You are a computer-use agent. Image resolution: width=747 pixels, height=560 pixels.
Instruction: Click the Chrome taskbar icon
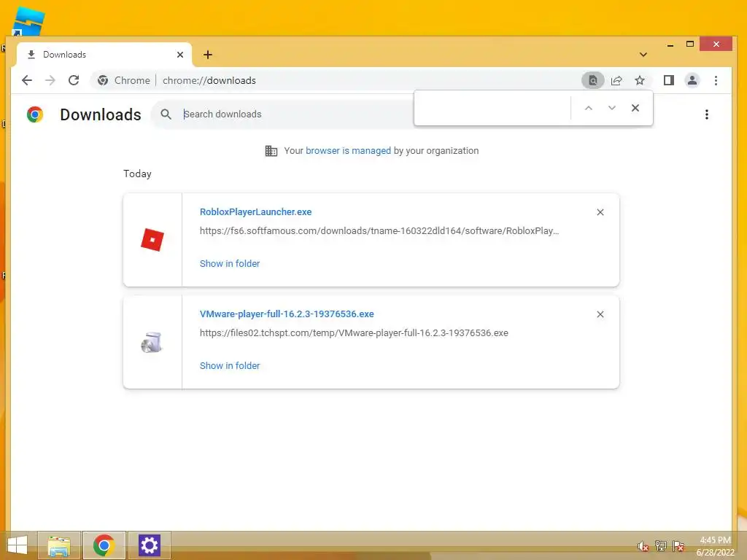[104, 545]
